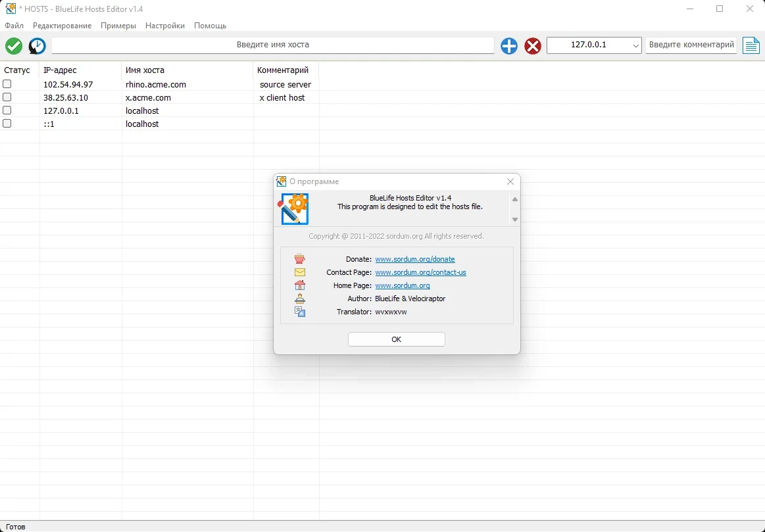Select the x.acme.com hostname cell
Viewport: 765px width, 532px height.
187,97
